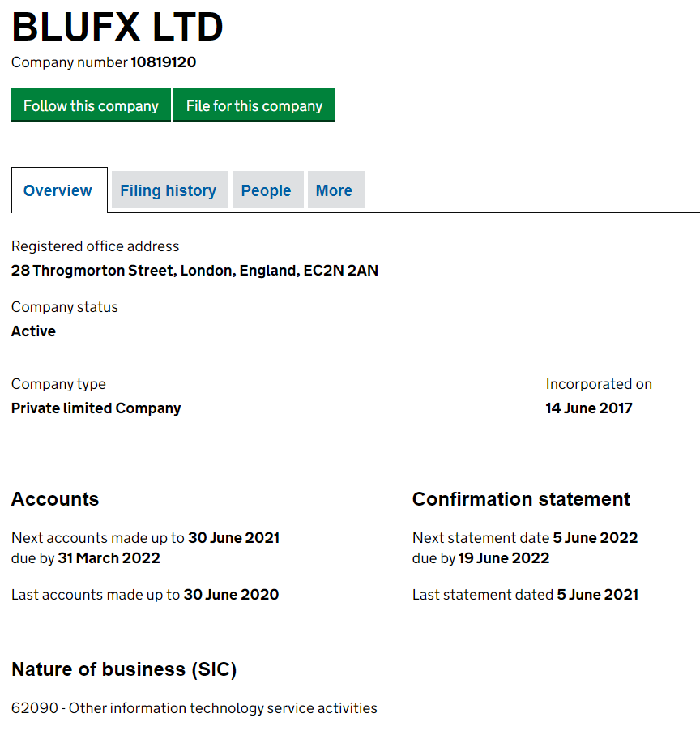Click accounts due date 31 March 2022
Screen dimensions: 700x739
[109, 558]
